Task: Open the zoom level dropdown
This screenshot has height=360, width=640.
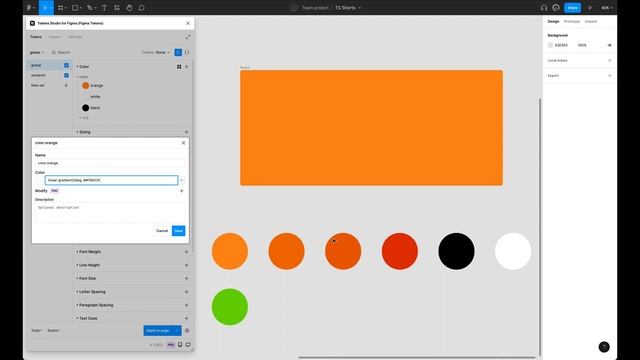Action: pyautogui.click(x=607, y=7)
